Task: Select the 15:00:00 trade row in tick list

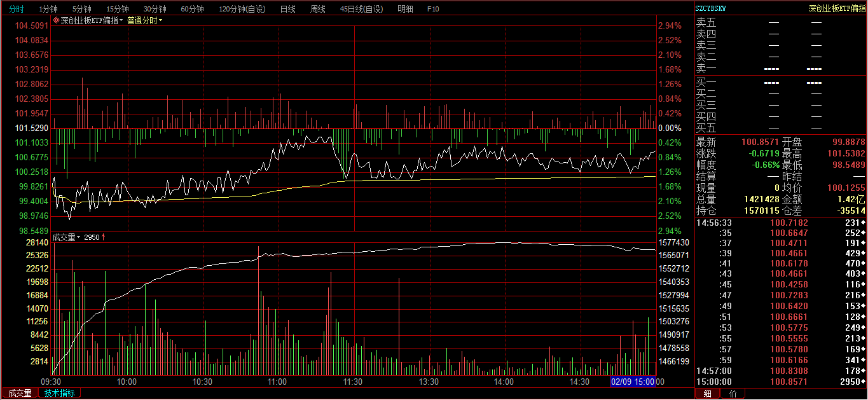Action: tap(780, 382)
